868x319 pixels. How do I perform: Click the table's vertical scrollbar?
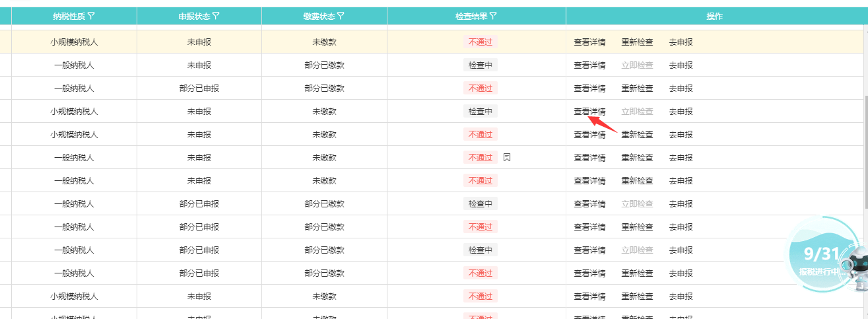click(865, 152)
